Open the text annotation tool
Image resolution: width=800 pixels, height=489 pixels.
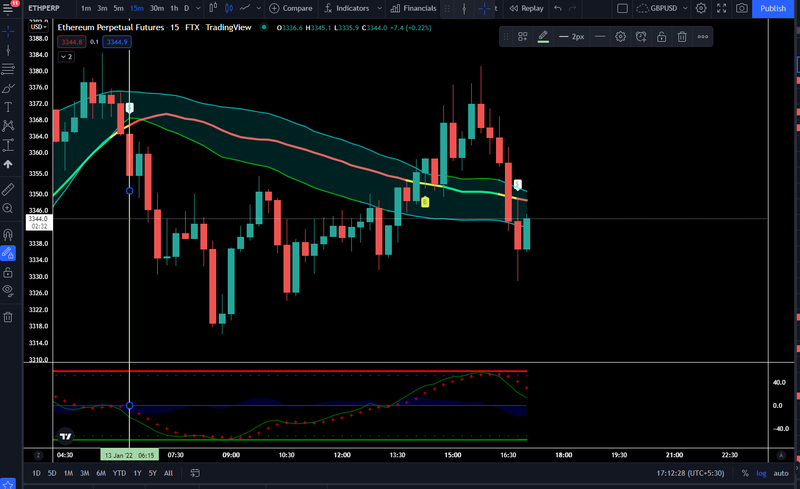click(8, 107)
